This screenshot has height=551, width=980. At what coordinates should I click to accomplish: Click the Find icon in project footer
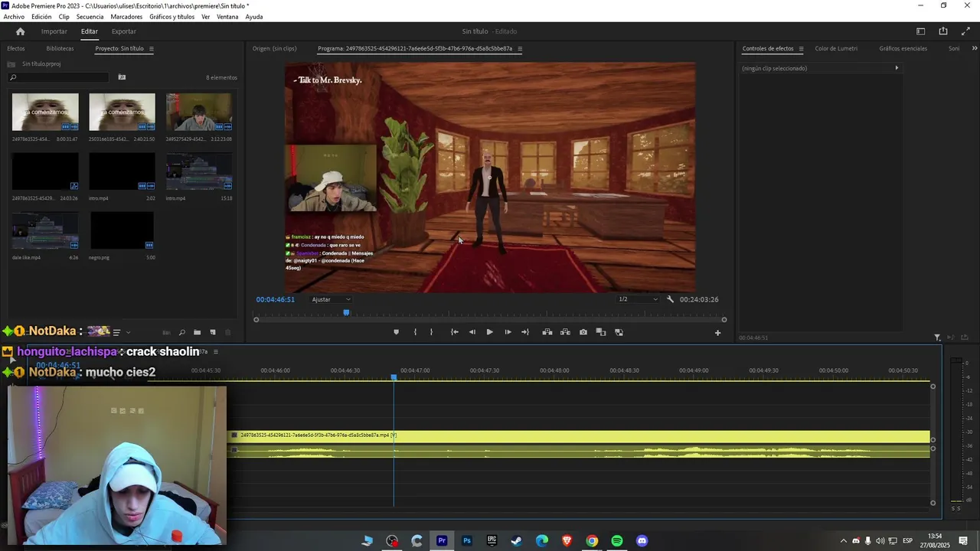point(181,332)
